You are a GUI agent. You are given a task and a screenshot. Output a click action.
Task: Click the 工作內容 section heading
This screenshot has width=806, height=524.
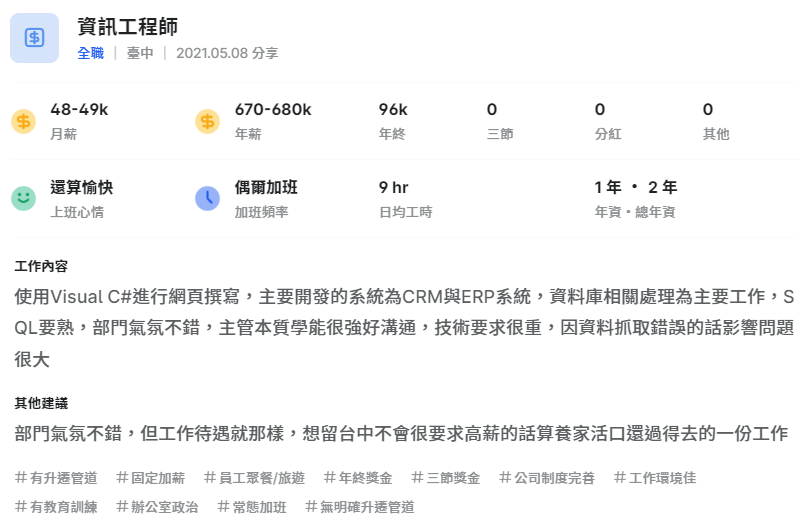(x=41, y=266)
